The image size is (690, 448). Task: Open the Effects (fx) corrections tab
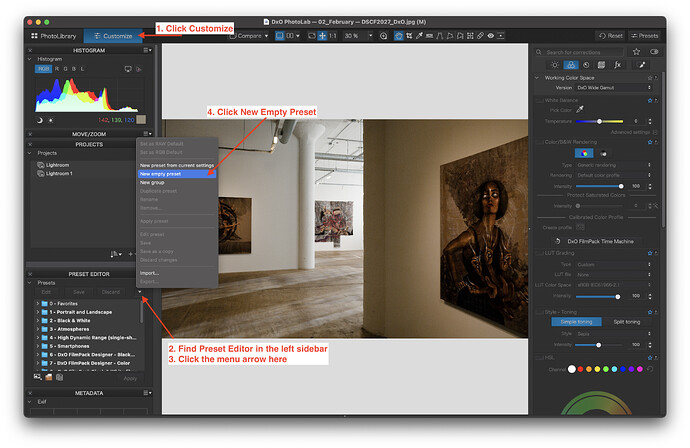(617, 65)
